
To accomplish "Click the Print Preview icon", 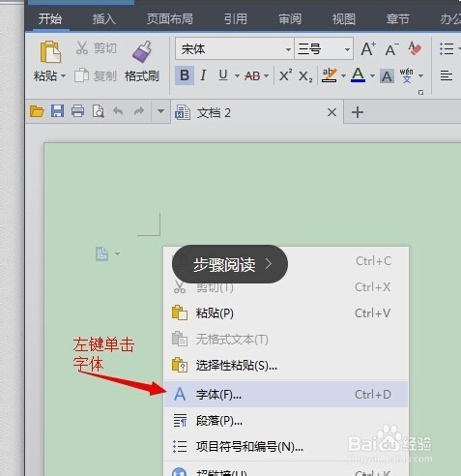I will point(98,111).
